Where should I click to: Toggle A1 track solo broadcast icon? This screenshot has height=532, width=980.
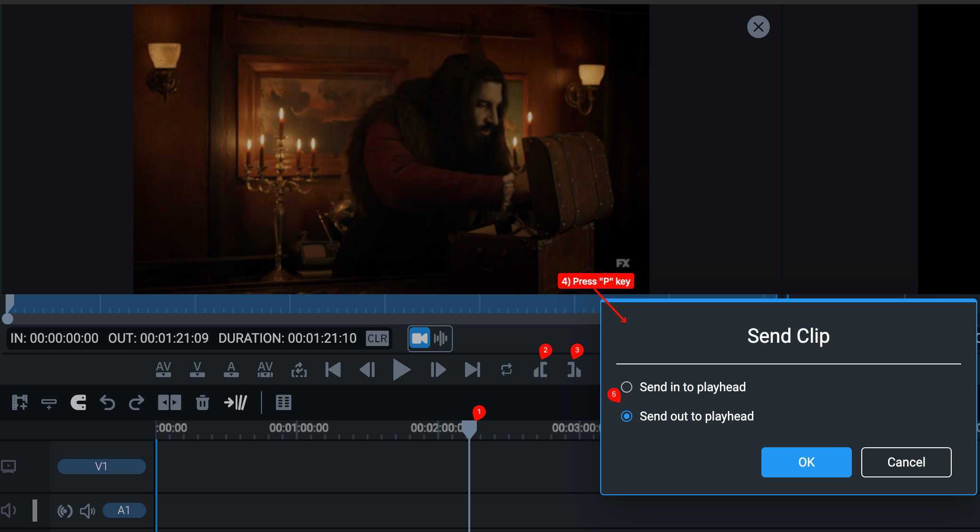65,511
